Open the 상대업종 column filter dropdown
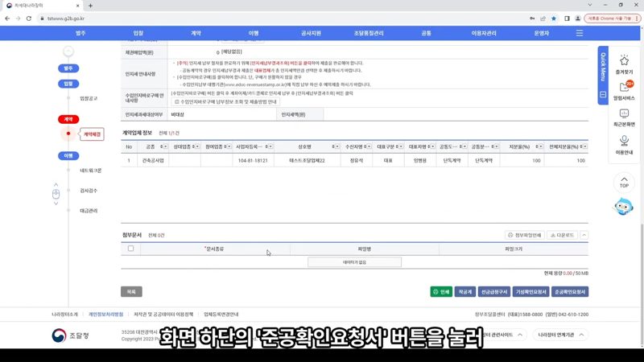 (196, 146)
